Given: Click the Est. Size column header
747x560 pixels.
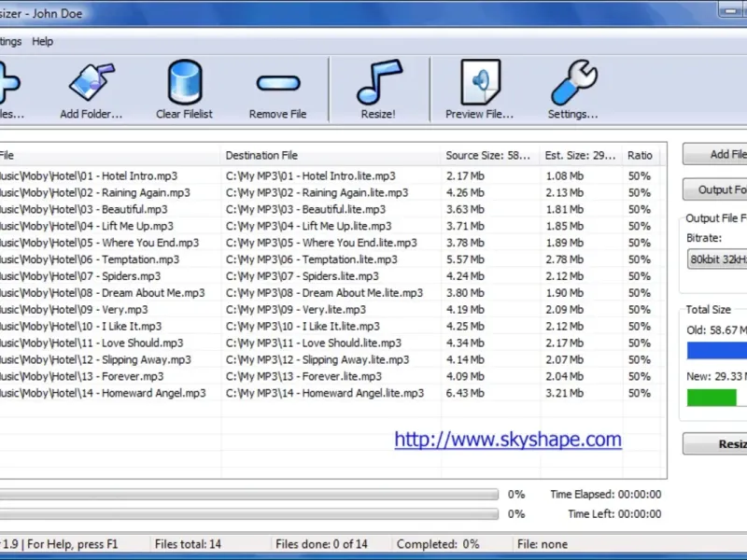Looking at the screenshot, I should click(x=581, y=155).
